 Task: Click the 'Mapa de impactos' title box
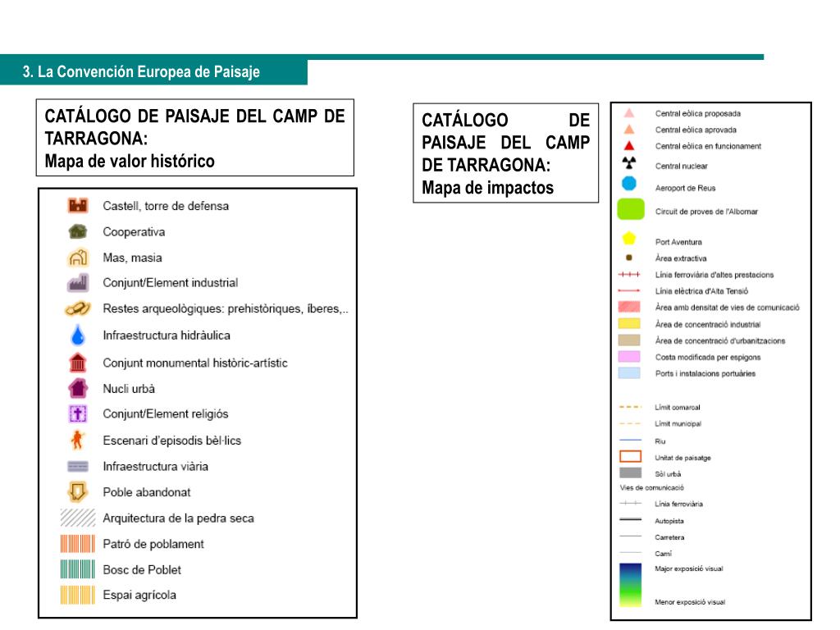[505, 153]
